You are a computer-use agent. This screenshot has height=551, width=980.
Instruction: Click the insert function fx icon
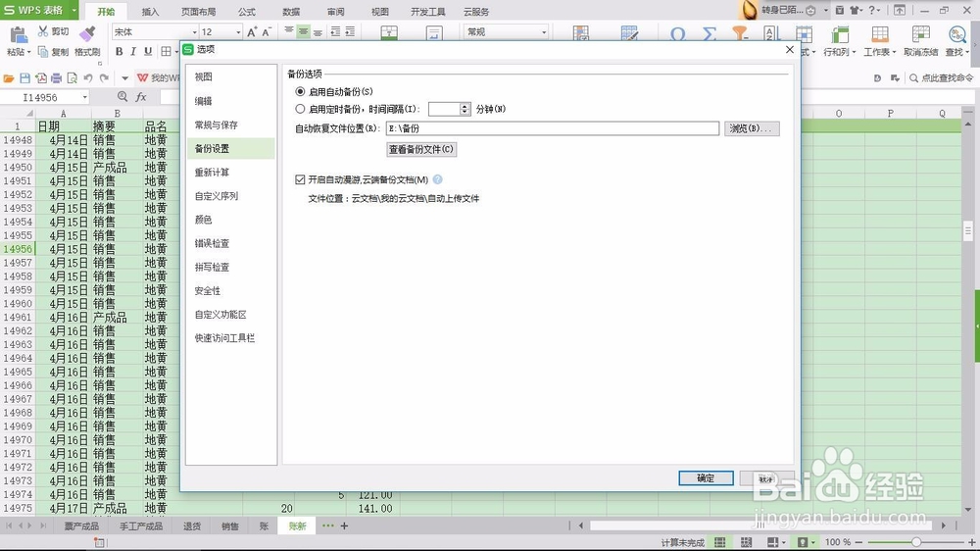pyautogui.click(x=141, y=97)
